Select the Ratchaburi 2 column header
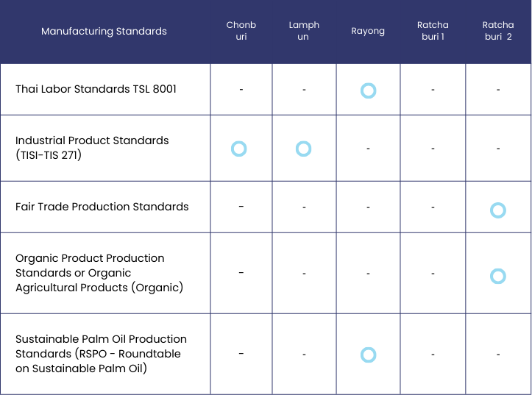Image resolution: width=532 pixels, height=395 pixels. 498,31
